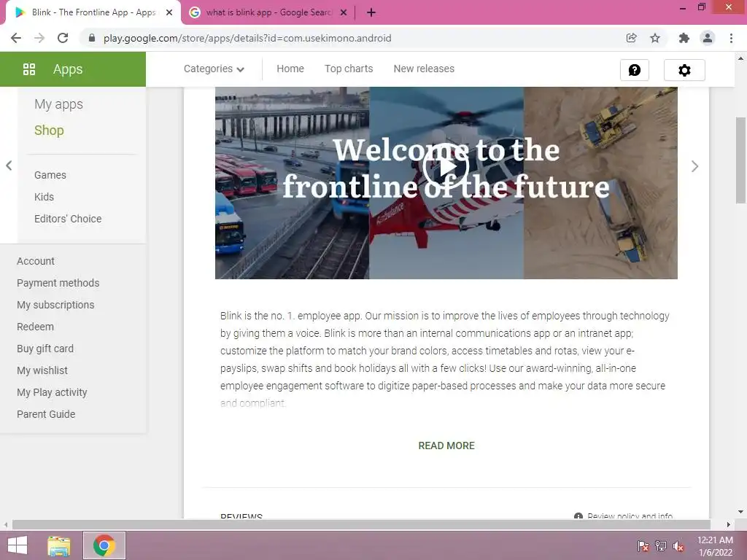This screenshot has width=747, height=560.
Task: Open Editors' Choice section
Action: tap(68, 219)
